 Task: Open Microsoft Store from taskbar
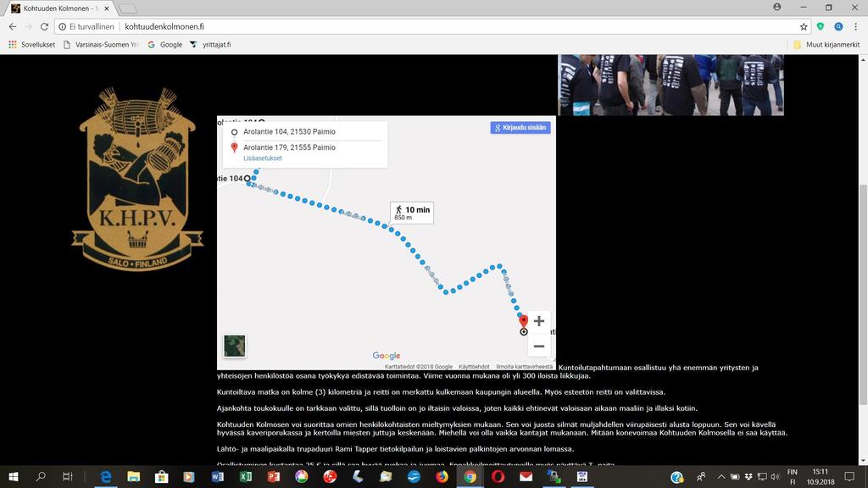pos(161,476)
